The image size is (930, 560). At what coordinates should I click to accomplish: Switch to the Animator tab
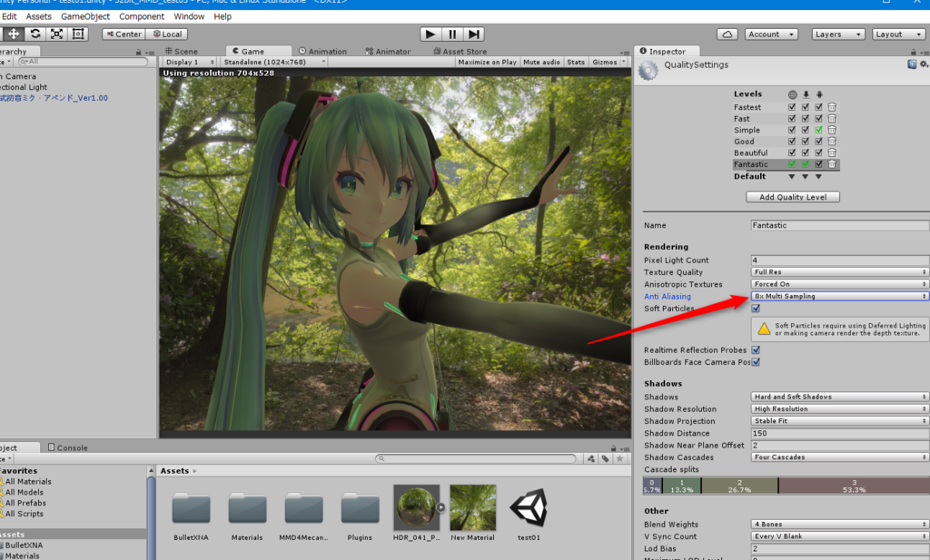388,52
